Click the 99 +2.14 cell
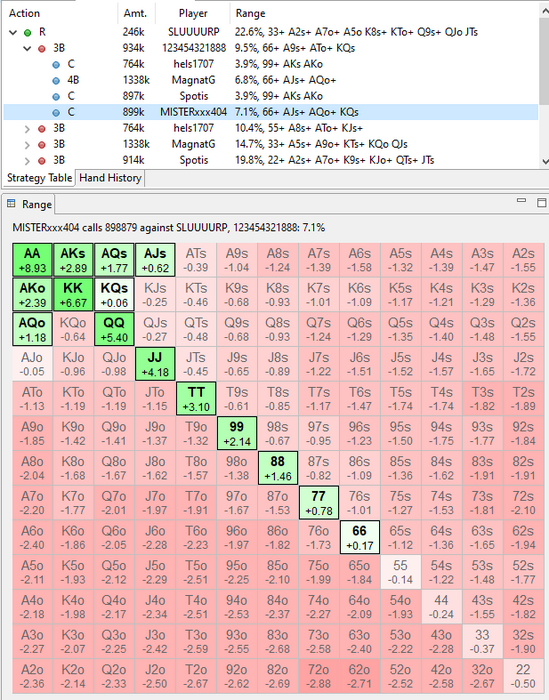549x700 pixels. (x=237, y=433)
